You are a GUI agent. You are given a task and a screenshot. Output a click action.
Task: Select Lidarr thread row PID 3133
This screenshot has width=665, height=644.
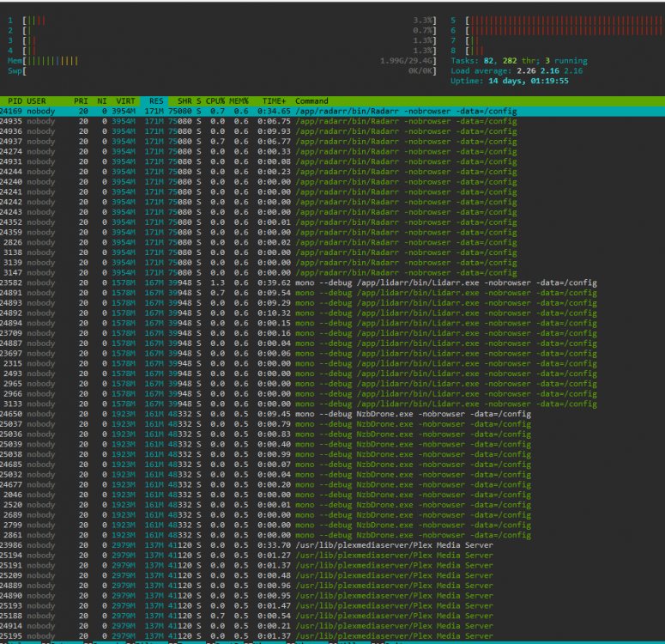(333, 404)
